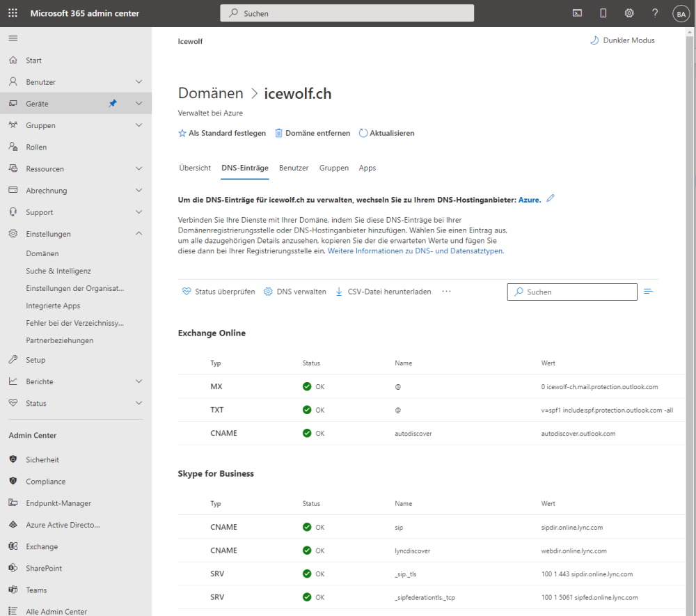Click Status überprüfen
This screenshot has width=696, height=616.
coord(219,292)
